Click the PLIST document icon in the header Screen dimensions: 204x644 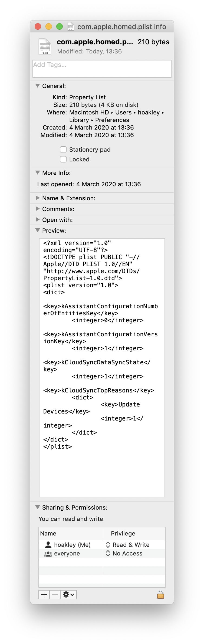pos(45,46)
